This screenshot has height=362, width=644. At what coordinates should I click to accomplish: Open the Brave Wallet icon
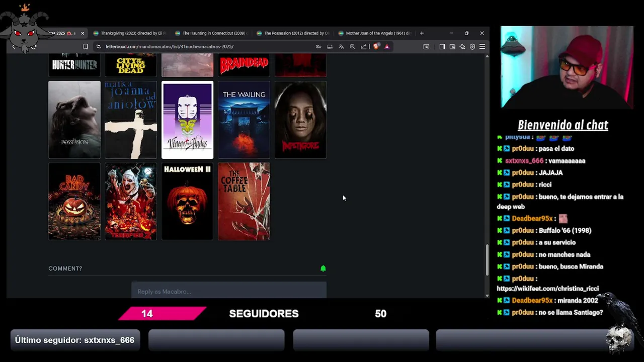pyautogui.click(x=452, y=47)
